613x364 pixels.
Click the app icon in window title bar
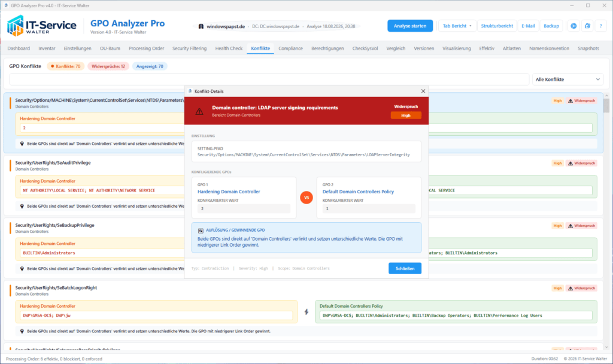coord(6,5)
